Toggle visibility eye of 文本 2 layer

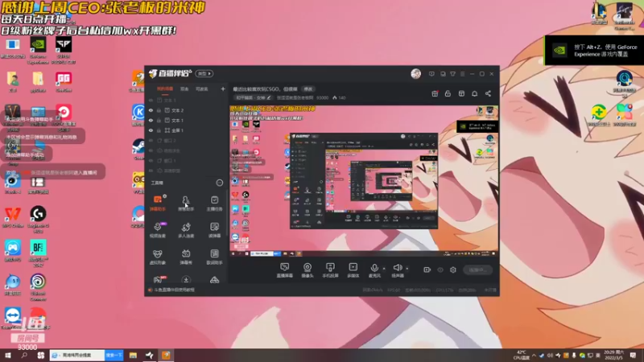point(151,110)
